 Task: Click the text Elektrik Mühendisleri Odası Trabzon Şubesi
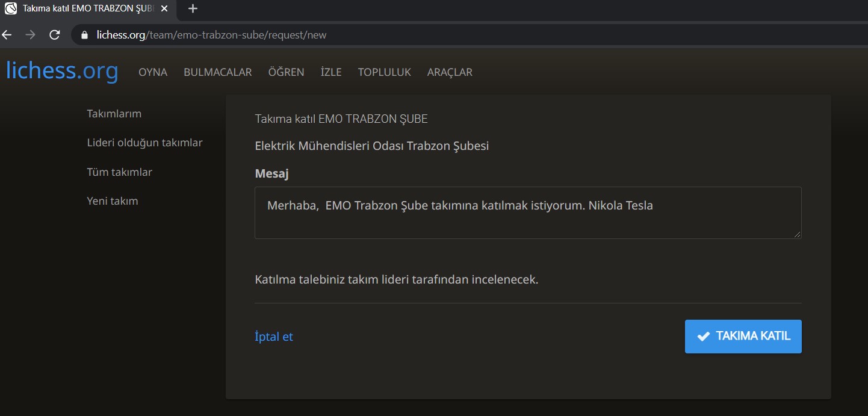(372, 146)
